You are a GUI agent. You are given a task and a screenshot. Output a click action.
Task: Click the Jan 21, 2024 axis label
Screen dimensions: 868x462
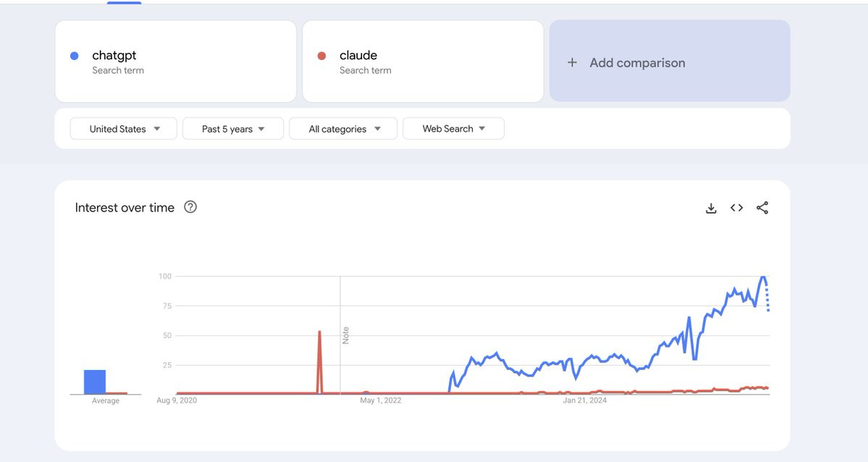tap(585, 400)
